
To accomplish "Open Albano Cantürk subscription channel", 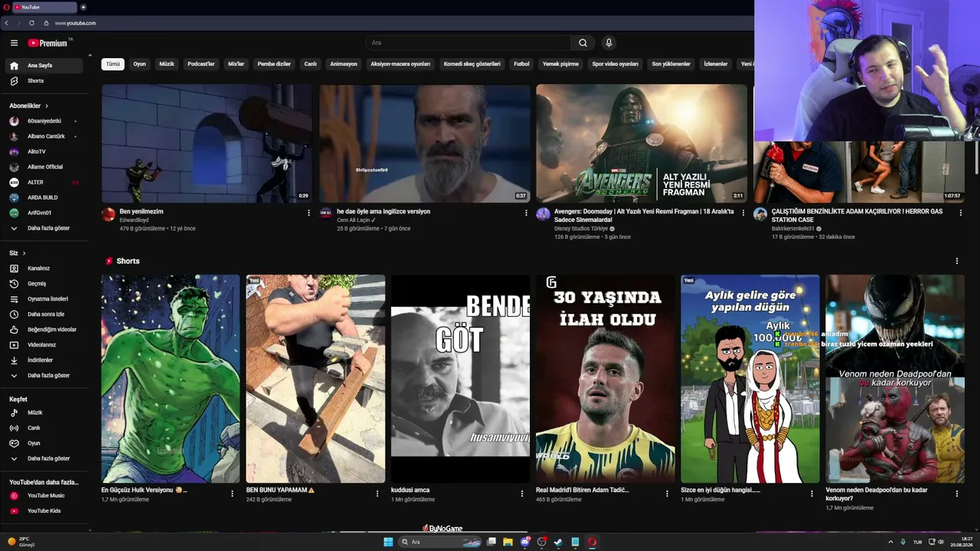I will 46,136.
